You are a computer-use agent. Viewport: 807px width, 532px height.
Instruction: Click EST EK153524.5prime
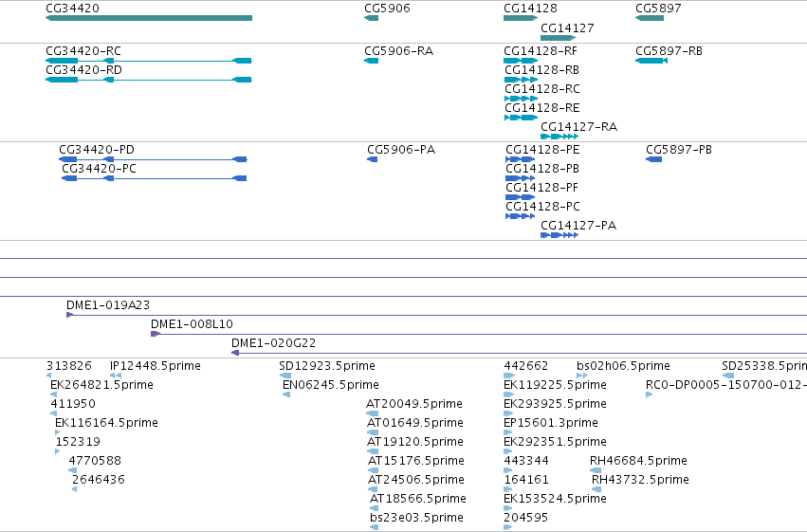click(x=556, y=499)
